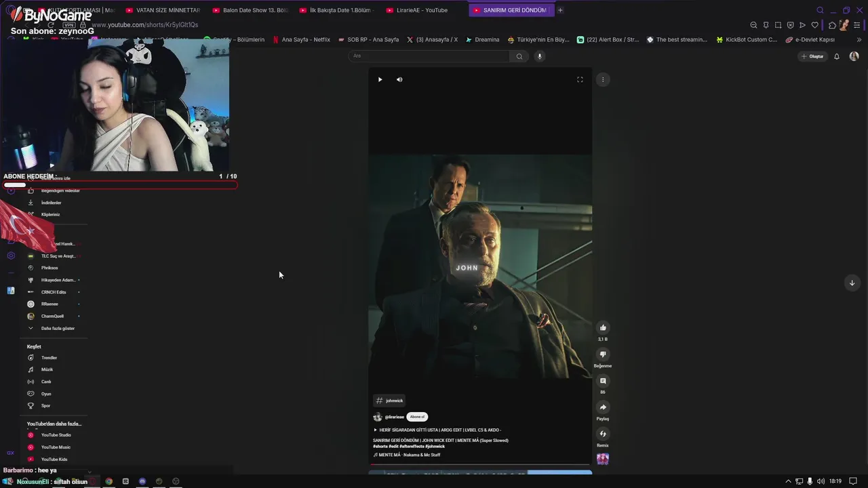Click the YouTube search magnifier button
Image resolution: width=868 pixels, height=488 pixels.
point(519,56)
